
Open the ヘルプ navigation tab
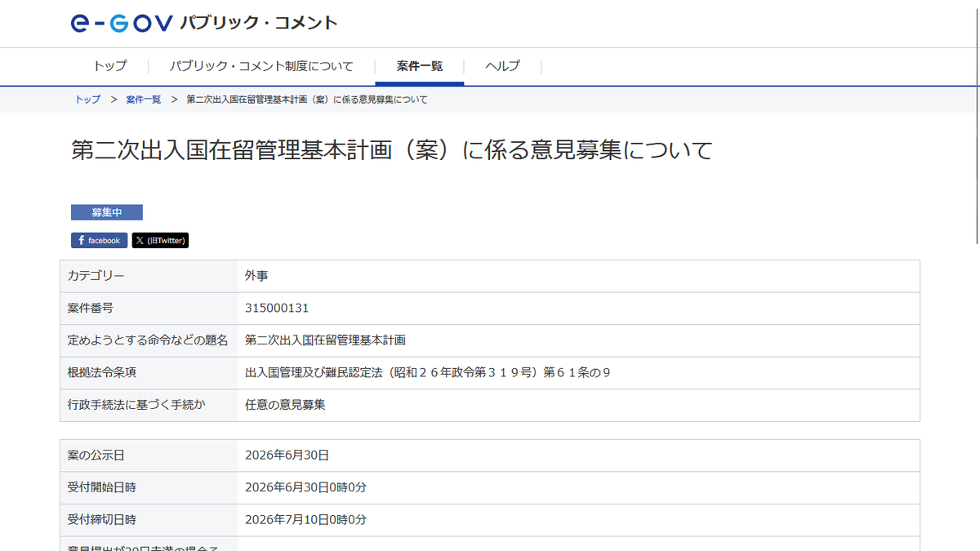click(502, 66)
